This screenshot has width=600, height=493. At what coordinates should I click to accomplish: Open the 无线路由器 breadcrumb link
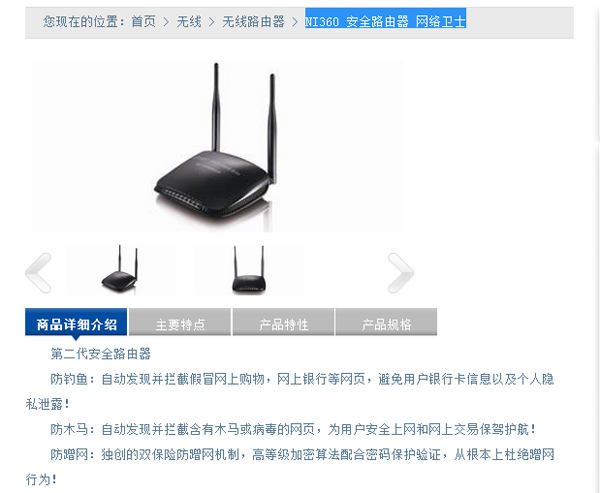coord(253,21)
